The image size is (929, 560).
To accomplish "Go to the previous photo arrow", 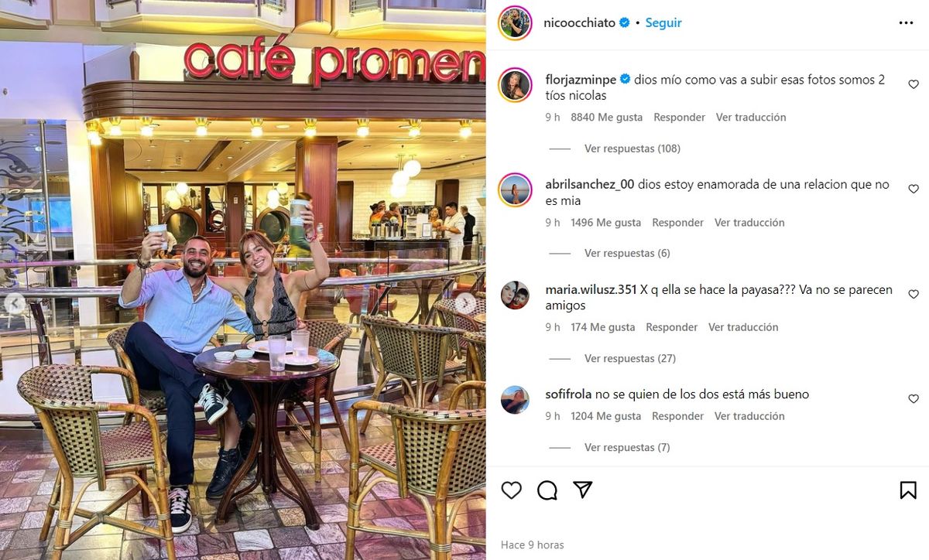I will pyautogui.click(x=13, y=304).
